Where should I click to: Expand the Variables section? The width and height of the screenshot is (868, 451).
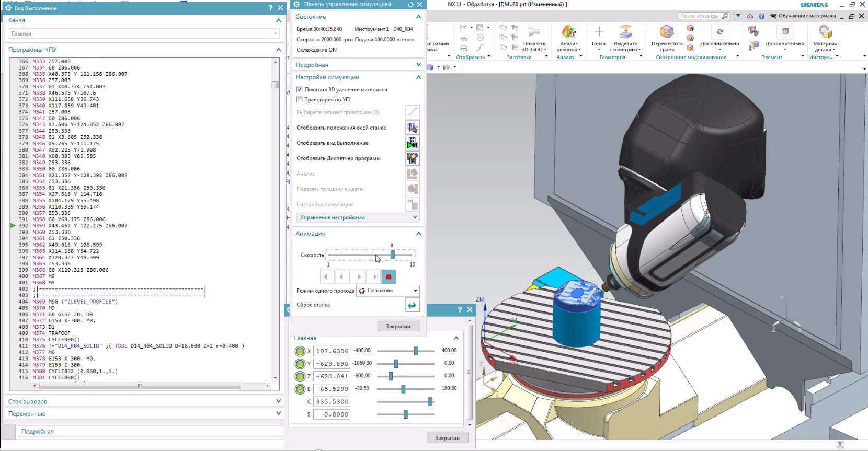(144, 413)
